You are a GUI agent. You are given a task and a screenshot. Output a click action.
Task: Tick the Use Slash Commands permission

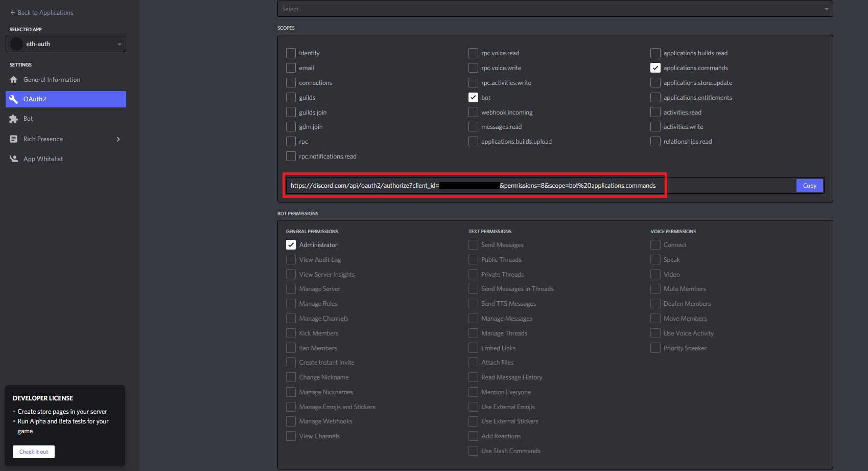[473, 451]
